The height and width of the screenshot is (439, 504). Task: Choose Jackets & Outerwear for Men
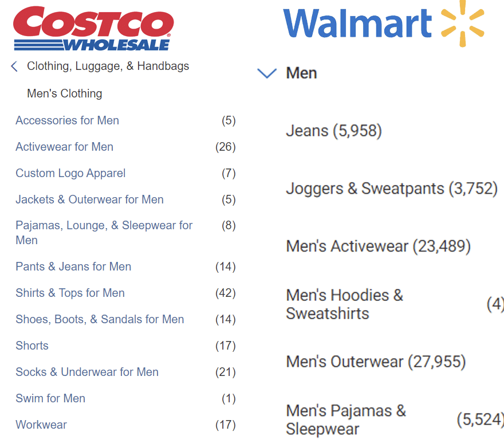click(x=89, y=199)
